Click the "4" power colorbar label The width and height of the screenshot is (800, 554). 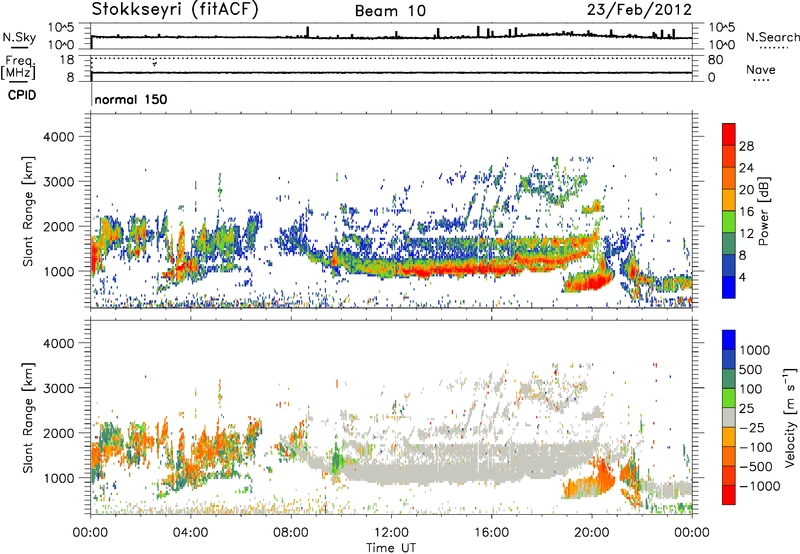point(743,278)
